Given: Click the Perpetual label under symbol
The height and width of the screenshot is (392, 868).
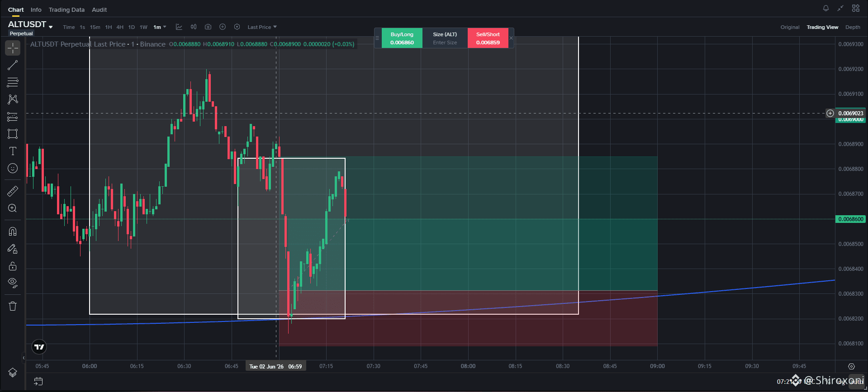Looking at the screenshot, I should pyautogui.click(x=21, y=33).
